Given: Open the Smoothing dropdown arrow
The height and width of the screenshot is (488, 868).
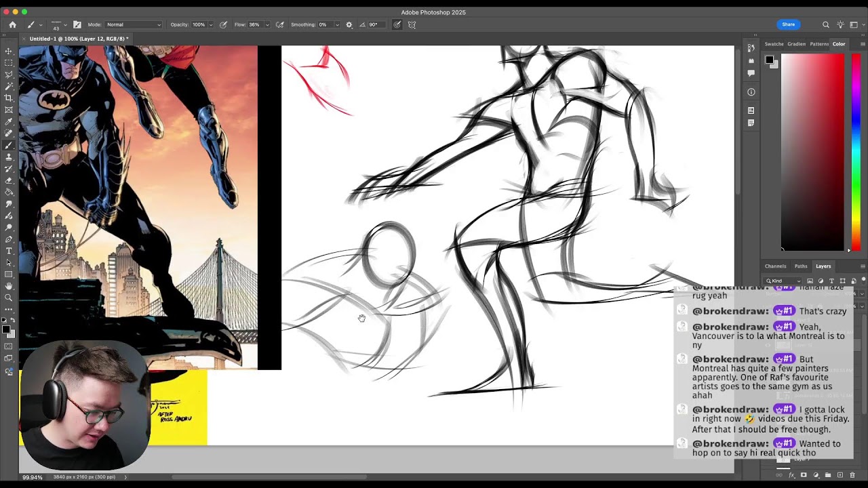Looking at the screenshot, I should 336,24.
